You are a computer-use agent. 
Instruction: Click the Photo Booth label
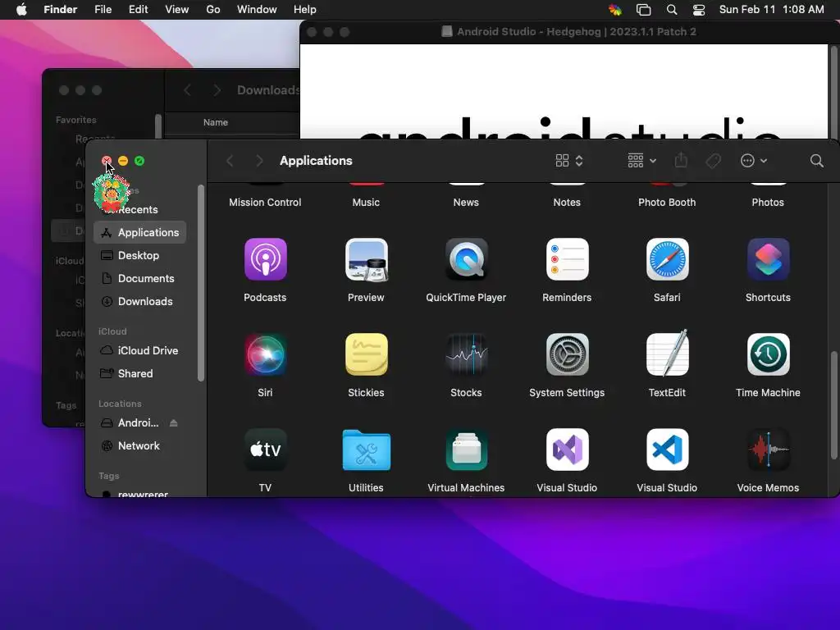(667, 203)
